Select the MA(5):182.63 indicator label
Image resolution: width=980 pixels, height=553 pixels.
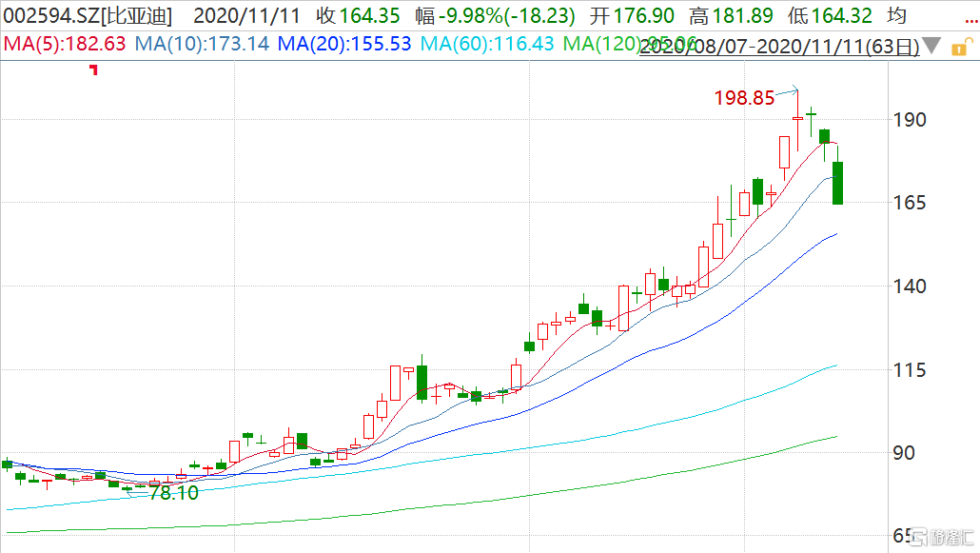(65, 44)
